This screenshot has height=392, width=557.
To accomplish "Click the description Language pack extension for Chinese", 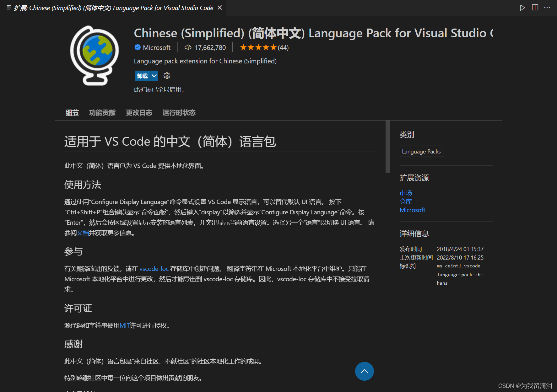I will tap(205, 61).
